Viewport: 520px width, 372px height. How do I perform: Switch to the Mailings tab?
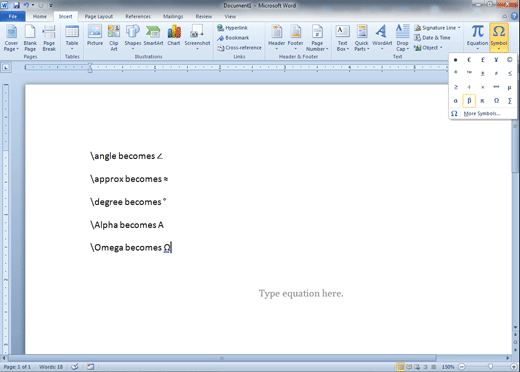[x=173, y=16]
